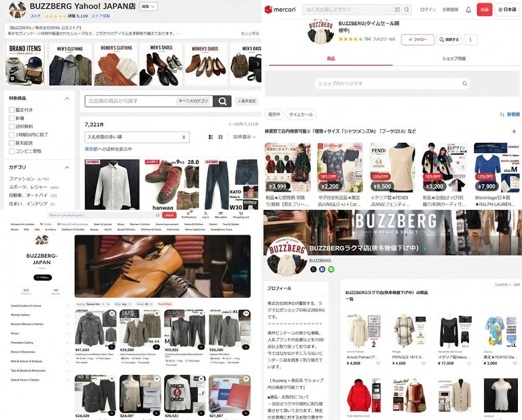Viewport: 522px width, 420px height.
Task: Switch to the Mercari 商品 tab
Action: click(331, 59)
